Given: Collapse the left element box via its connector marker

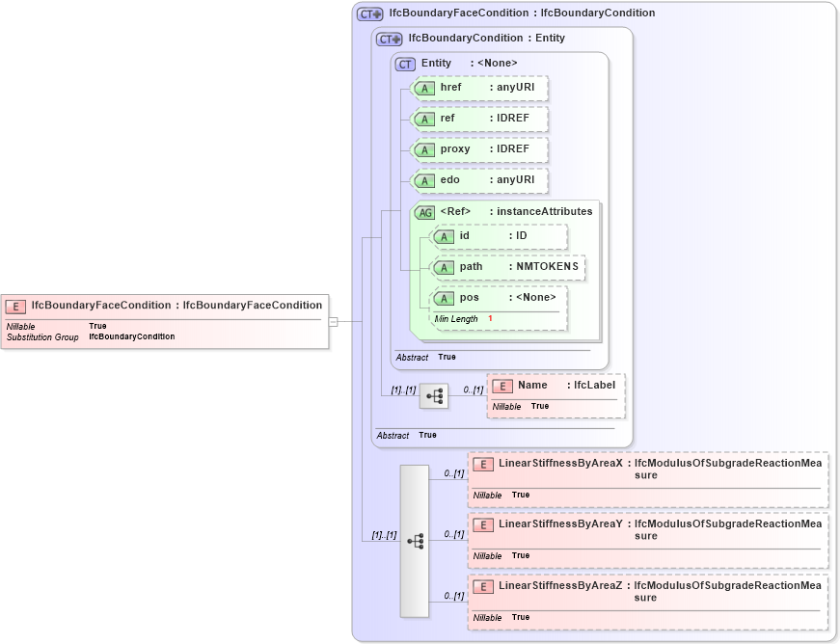Looking at the screenshot, I should pyautogui.click(x=334, y=322).
